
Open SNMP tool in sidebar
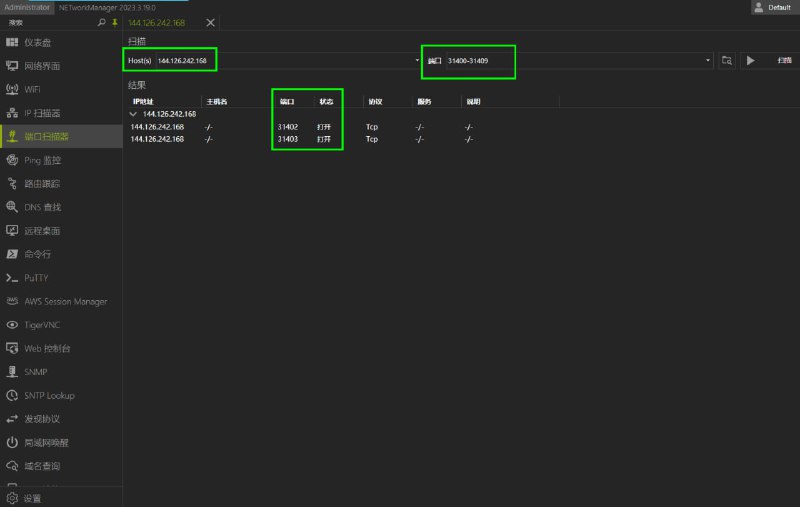(x=36, y=372)
